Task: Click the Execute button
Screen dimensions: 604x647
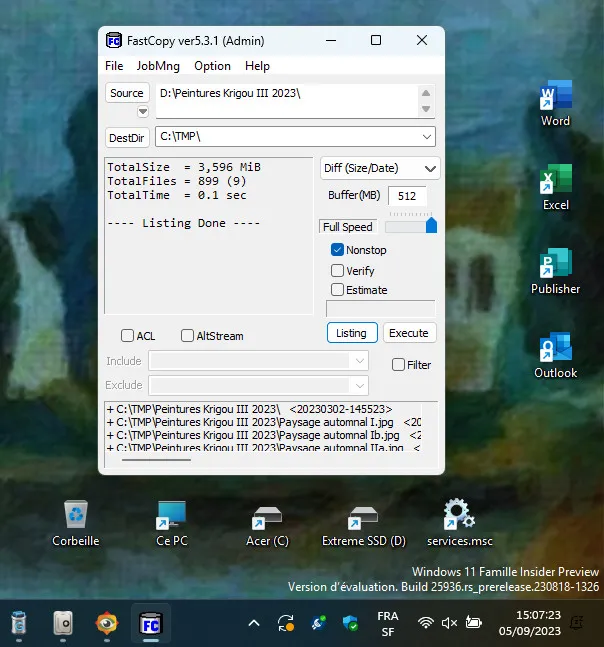Action: [x=409, y=333]
